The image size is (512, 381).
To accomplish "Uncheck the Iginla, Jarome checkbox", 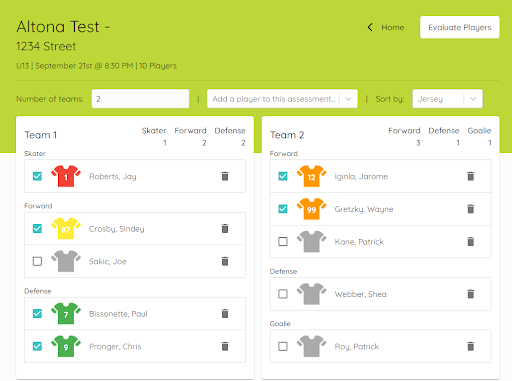I will click(x=283, y=176).
